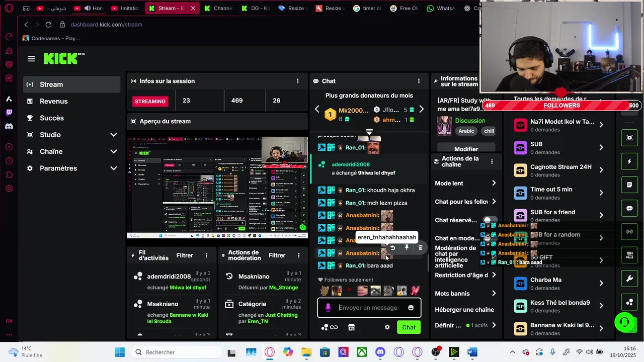Image resolution: width=644 pixels, height=362 pixels.
Task: Go to Stream in sidebar
Action: click(72, 84)
